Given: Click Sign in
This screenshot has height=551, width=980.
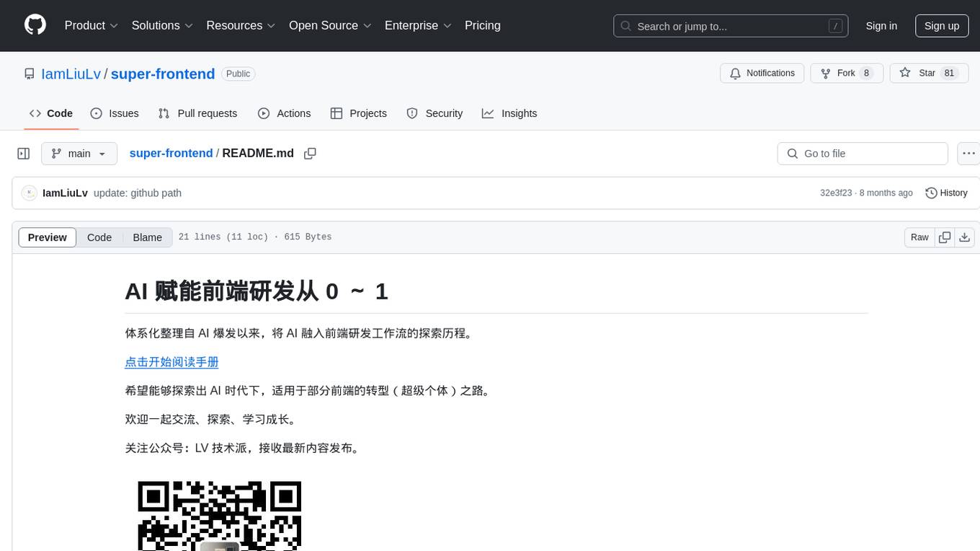Looking at the screenshot, I should [881, 26].
